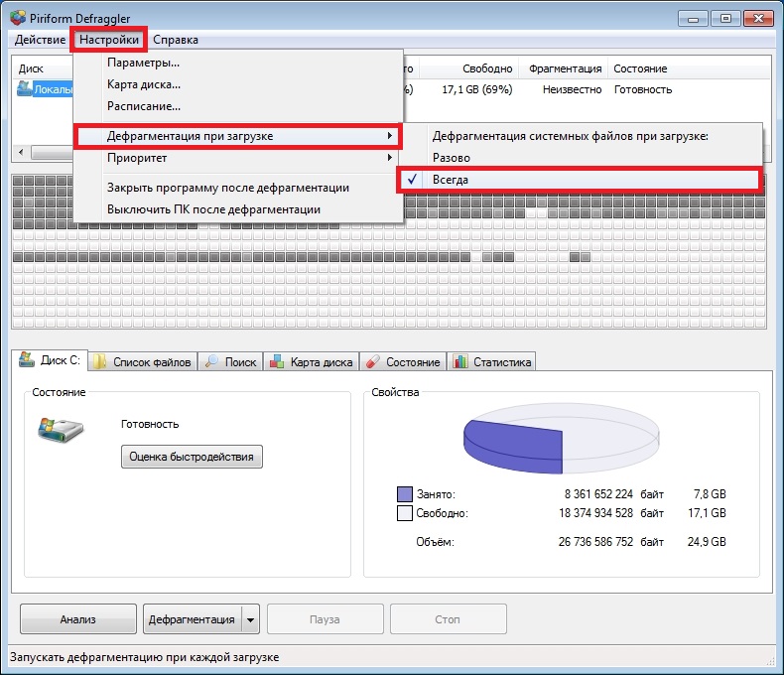Select Разово boot defrag option

click(x=452, y=158)
